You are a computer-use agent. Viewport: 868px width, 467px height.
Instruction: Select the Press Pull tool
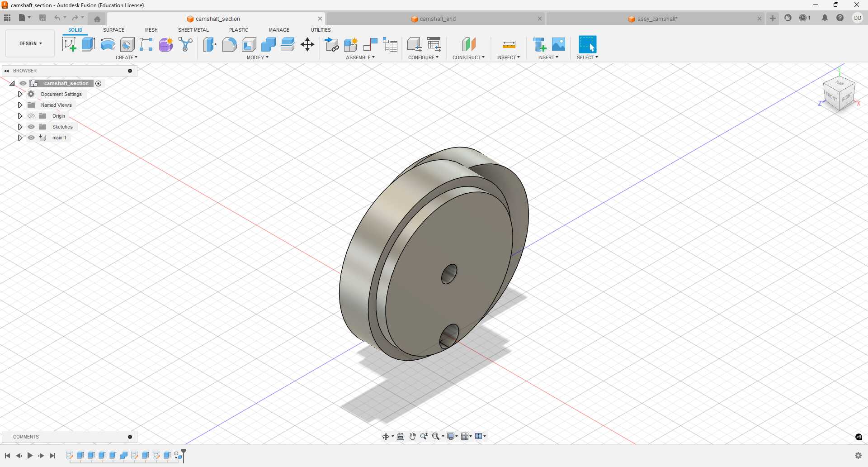pos(210,44)
